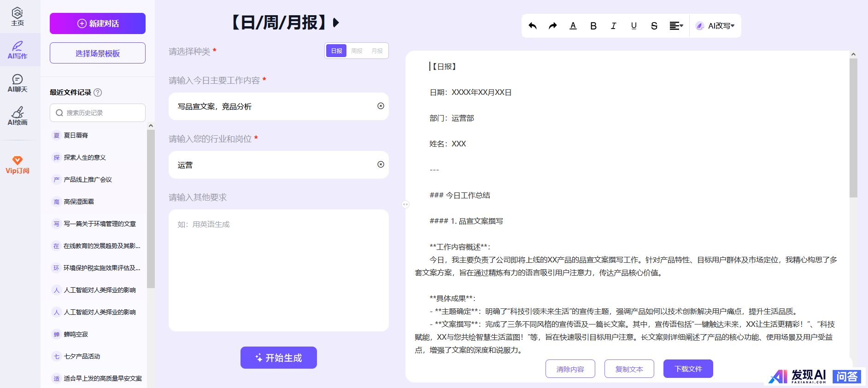Viewport: 868px width, 388px height.
Task: Expand the 【日/周/月报】 title arrow
Action: [x=336, y=23]
